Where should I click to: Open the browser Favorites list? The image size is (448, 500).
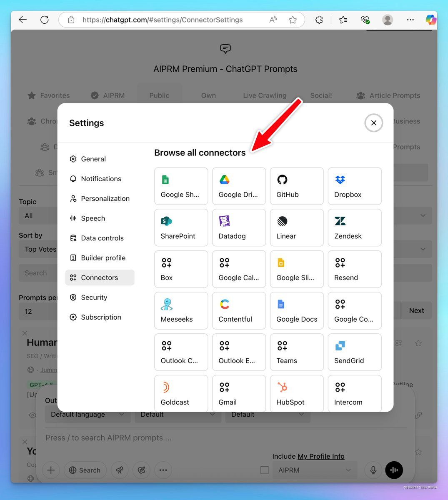[x=343, y=20]
